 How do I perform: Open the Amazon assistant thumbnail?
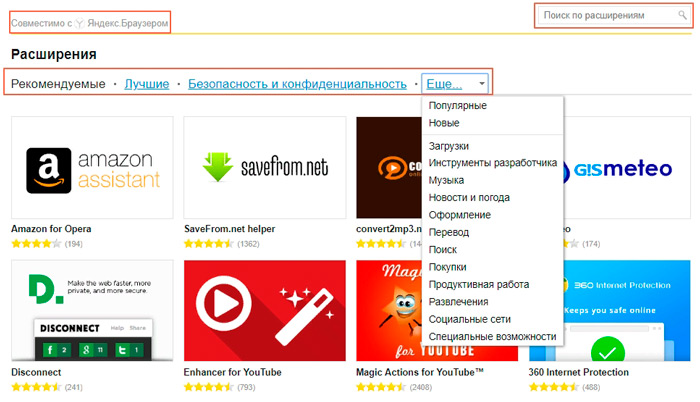[x=92, y=168]
